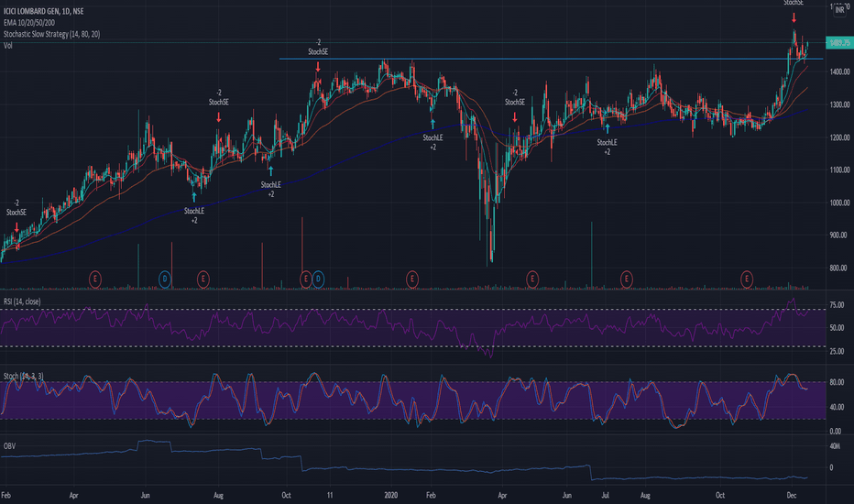
Task: Click the 1300.00 price axis label
Action: click(x=839, y=104)
